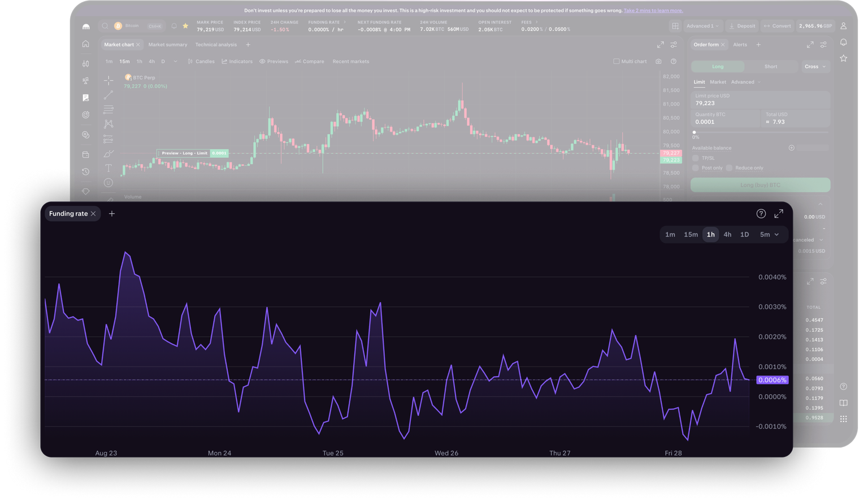
Task: Open the chart timeframe chevron dropdown
Action: (176, 62)
